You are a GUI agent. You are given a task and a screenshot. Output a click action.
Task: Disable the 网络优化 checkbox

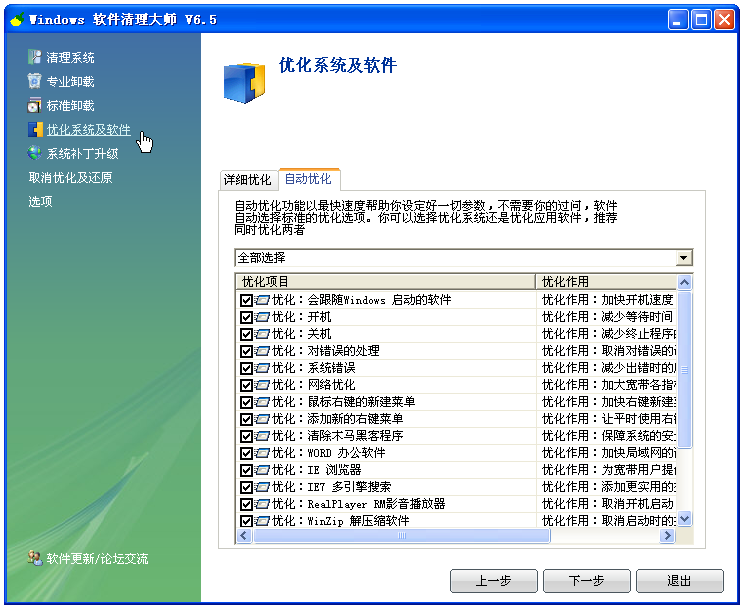coord(246,386)
